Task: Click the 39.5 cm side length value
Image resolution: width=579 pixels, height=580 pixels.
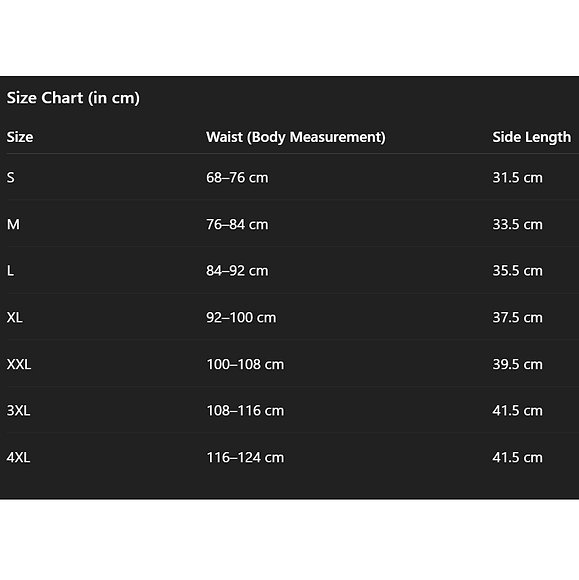Action: [517, 364]
